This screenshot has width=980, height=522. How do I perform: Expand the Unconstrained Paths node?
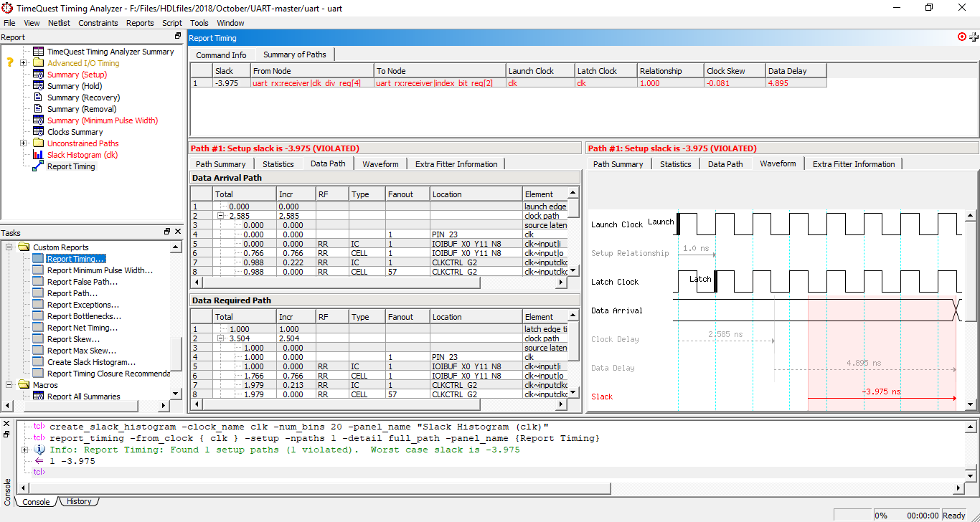23,143
